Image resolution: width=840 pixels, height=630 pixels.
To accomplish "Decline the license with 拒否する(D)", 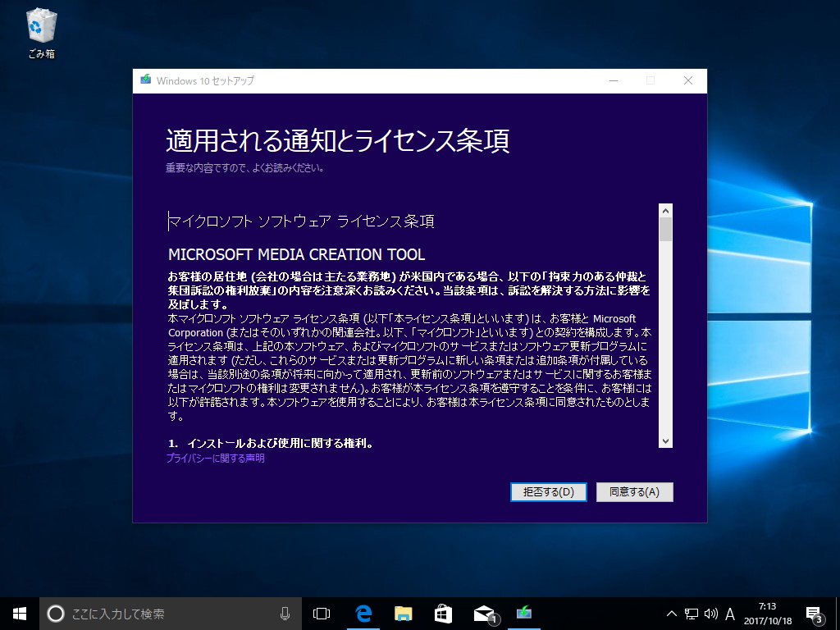I will pyautogui.click(x=548, y=491).
